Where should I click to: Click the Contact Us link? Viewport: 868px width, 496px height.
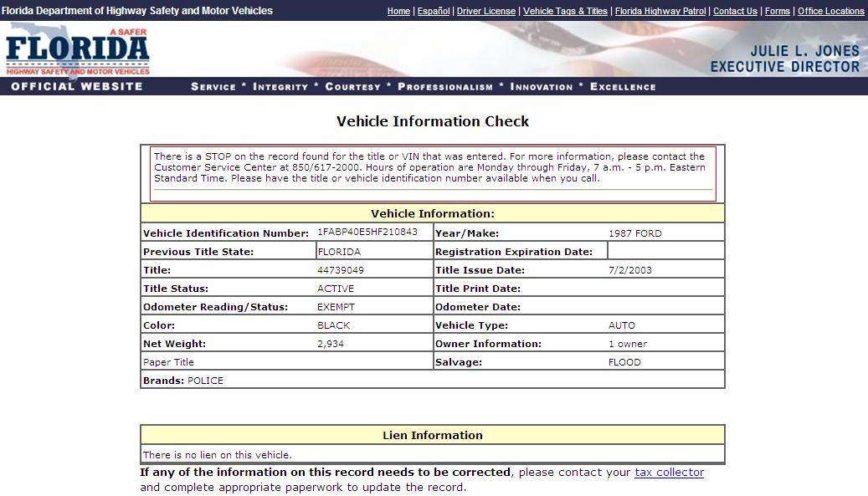[735, 11]
